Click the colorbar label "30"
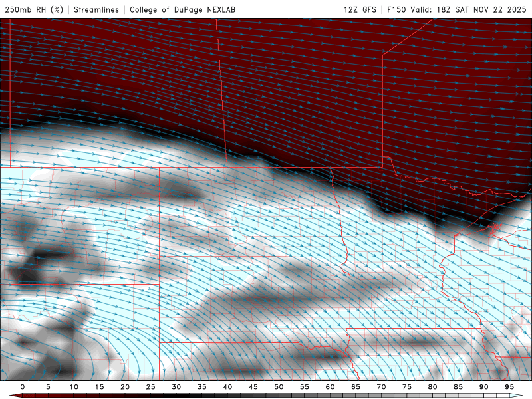The height and width of the screenshot is (399, 532). click(176, 387)
